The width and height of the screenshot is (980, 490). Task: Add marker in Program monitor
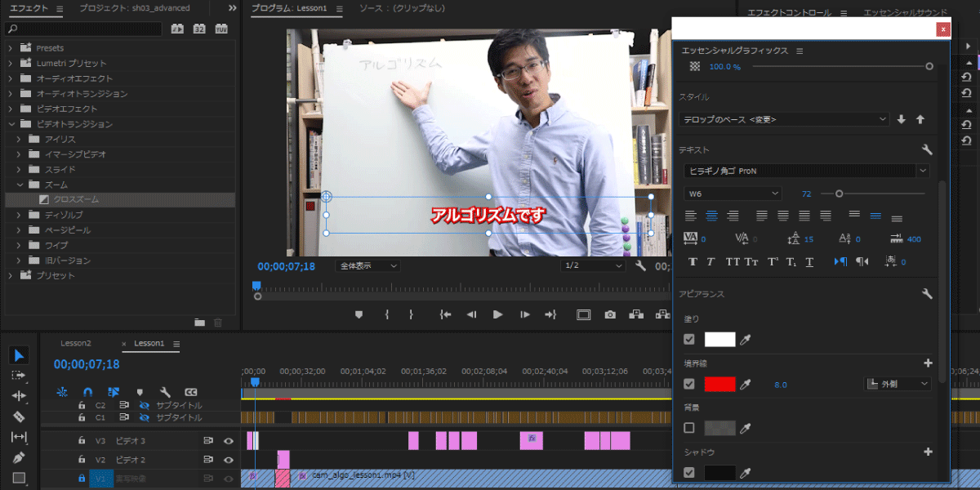tap(359, 314)
